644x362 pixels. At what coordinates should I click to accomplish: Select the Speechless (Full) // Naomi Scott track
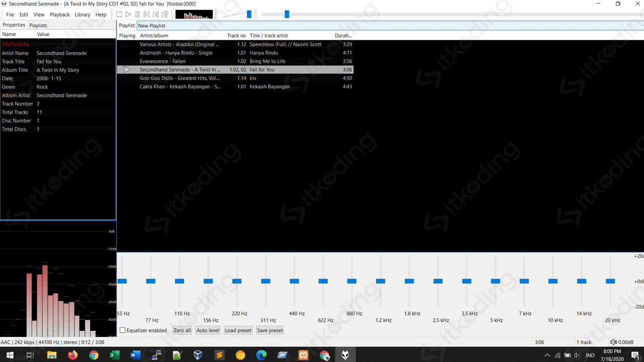(x=235, y=44)
